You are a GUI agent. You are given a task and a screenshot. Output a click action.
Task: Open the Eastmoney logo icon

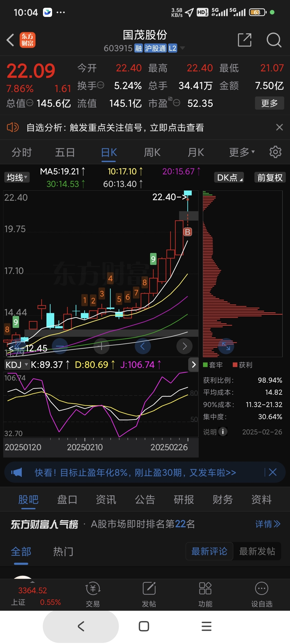point(27,40)
